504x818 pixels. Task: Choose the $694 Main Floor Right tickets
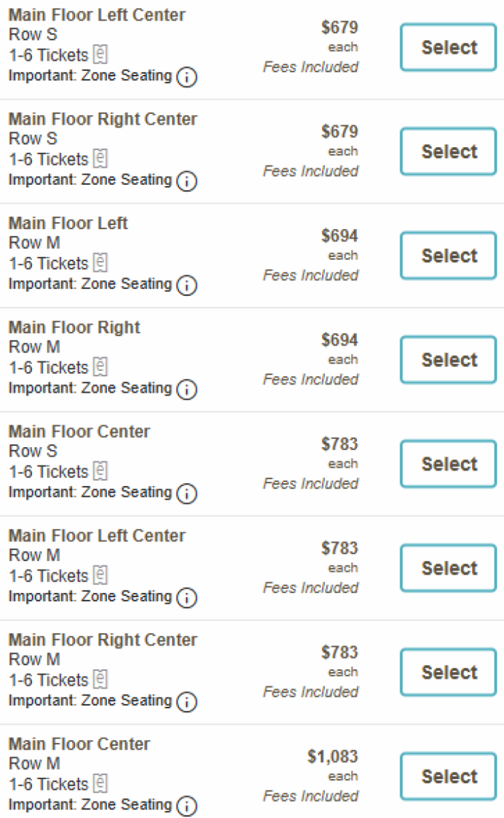click(x=448, y=360)
